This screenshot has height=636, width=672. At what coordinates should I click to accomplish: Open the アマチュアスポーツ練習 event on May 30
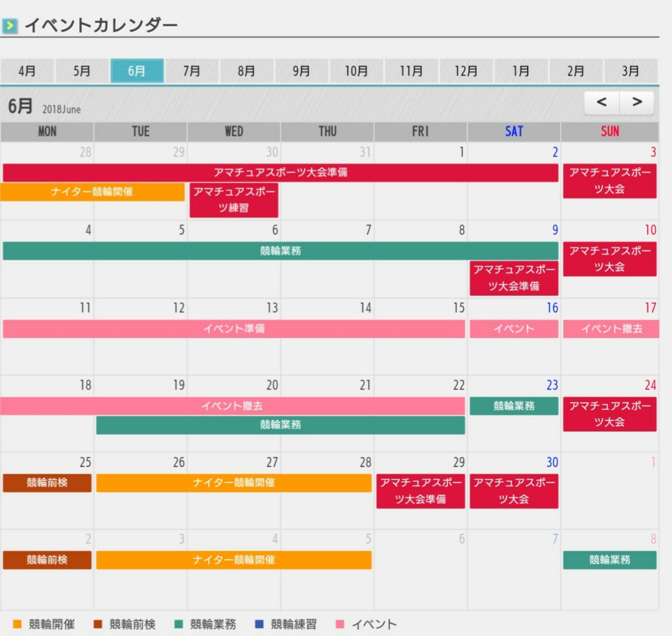[x=234, y=200]
